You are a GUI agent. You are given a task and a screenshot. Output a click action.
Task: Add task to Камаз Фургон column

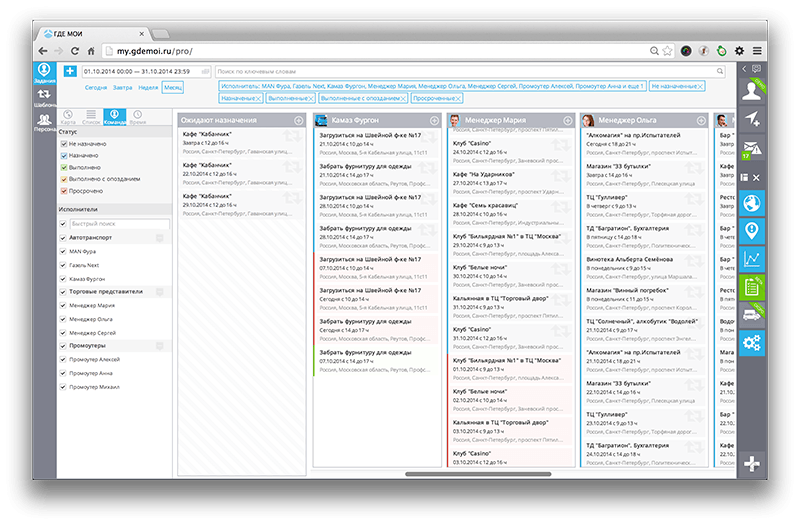pyautogui.click(x=434, y=120)
